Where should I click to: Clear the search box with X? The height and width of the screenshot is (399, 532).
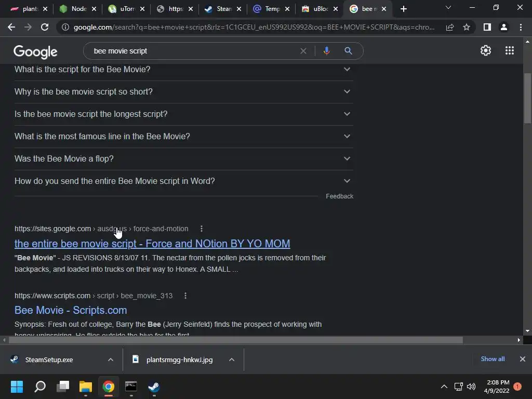tap(303, 51)
